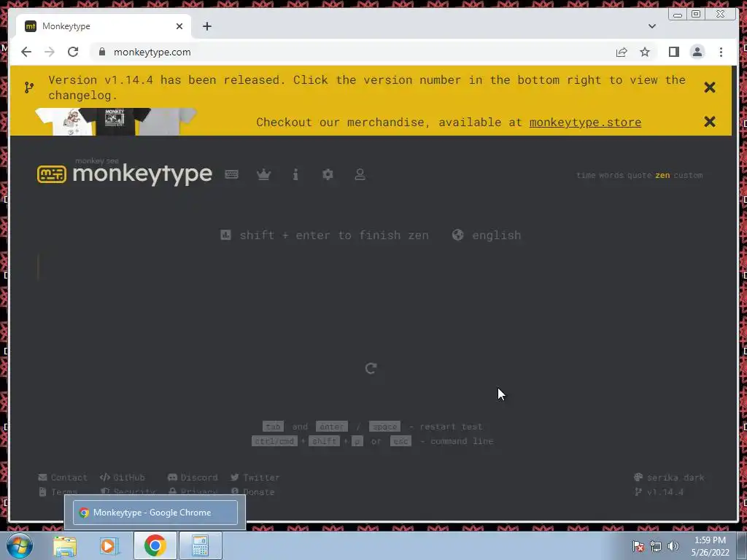Toggle Chrome side panel icon
Screen dimensions: 747x560
[673, 52]
